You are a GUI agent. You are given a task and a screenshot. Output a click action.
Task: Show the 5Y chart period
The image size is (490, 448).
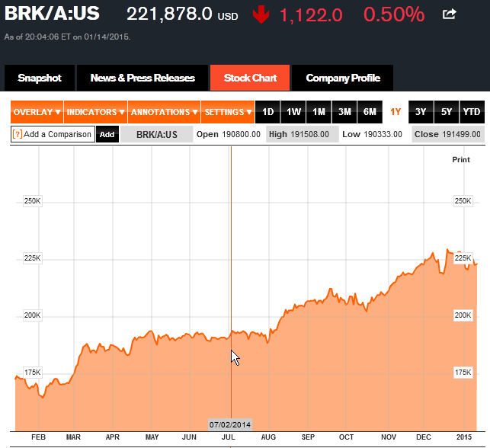click(447, 112)
